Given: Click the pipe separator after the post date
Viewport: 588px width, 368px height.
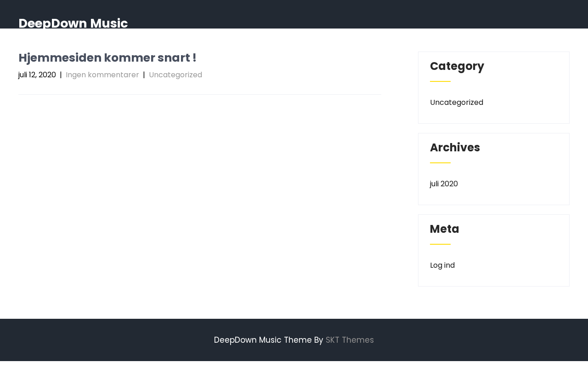Looking at the screenshot, I should tap(61, 75).
